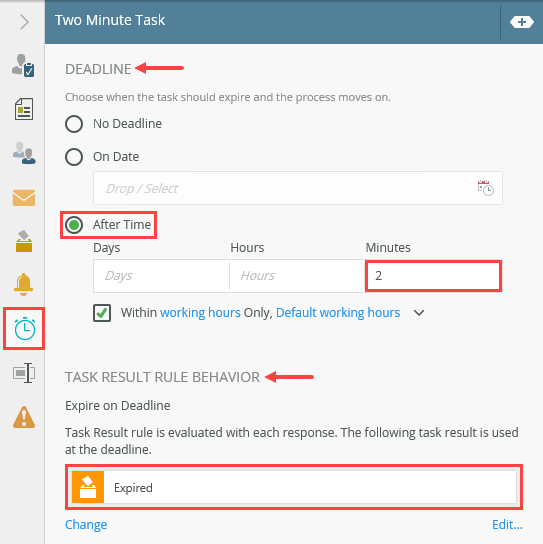
Task: Open the calendar clock date picker icon
Action: [x=486, y=188]
